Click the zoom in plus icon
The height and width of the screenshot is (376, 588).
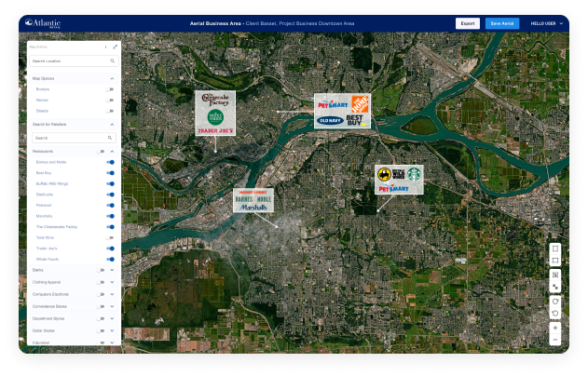pyautogui.click(x=555, y=328)
